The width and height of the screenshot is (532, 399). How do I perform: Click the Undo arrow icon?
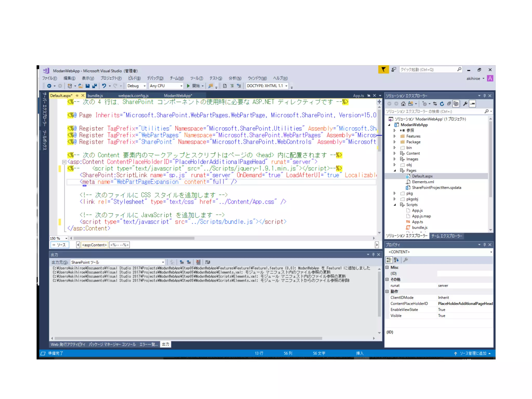point(104,86)
